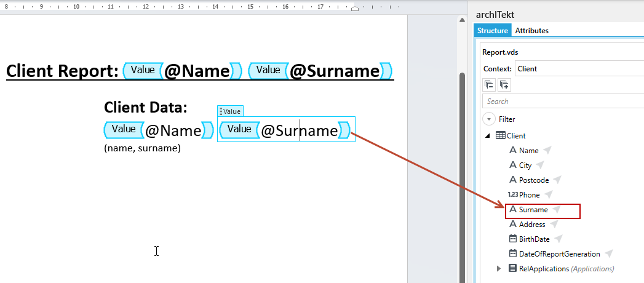The image size is (644, 283).
Task: Click the expand all nodes icon
Action: (504, 85)
